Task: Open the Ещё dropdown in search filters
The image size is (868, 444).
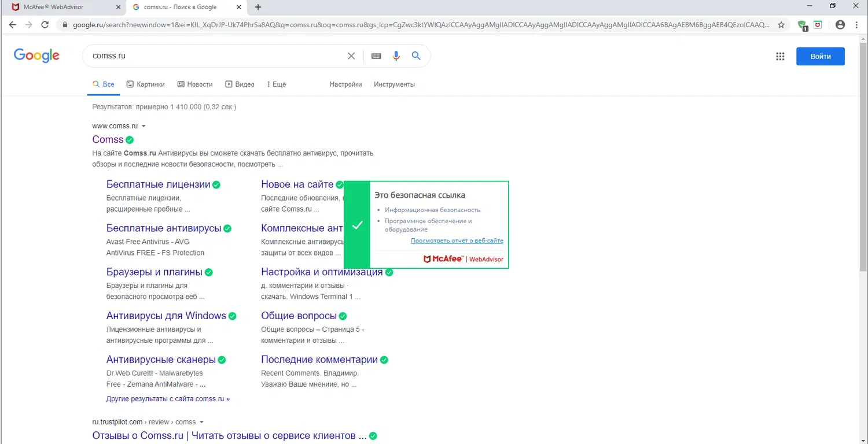Action: coord(276,84)
